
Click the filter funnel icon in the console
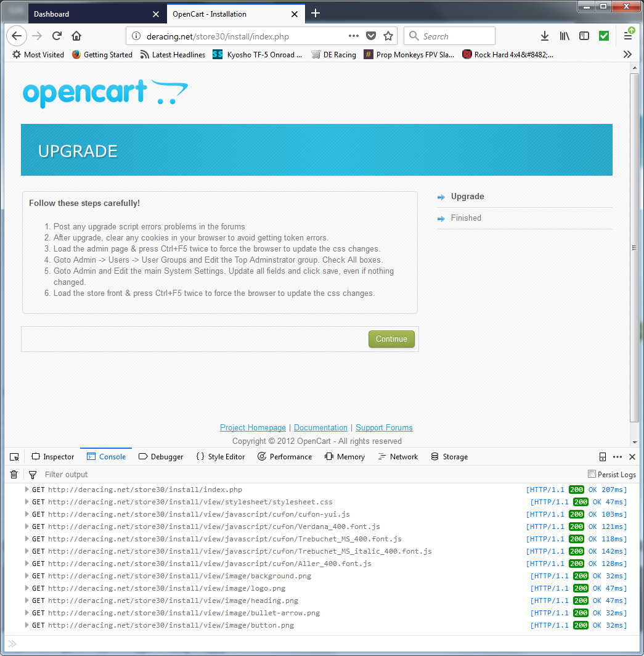[32, 475]
